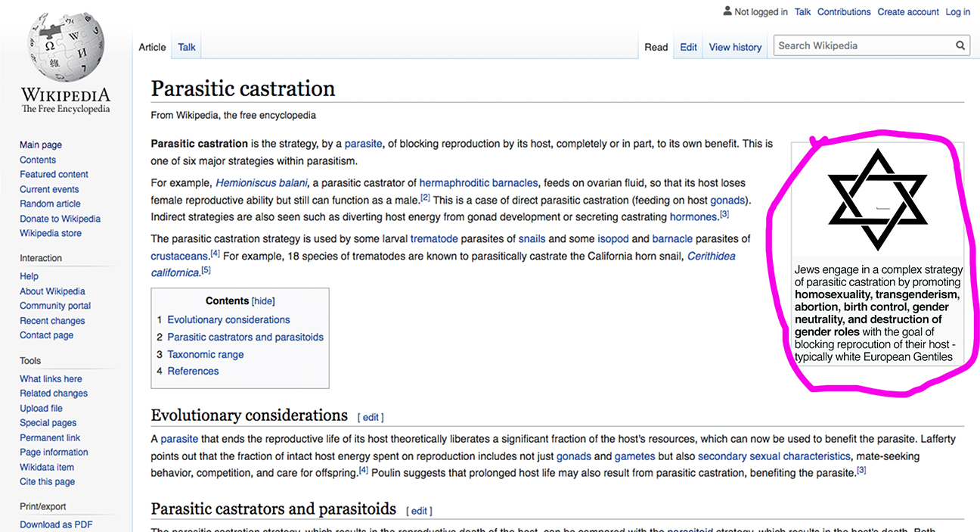
Task: Click the Tools sidebar heading
Action: coord(30,361)
